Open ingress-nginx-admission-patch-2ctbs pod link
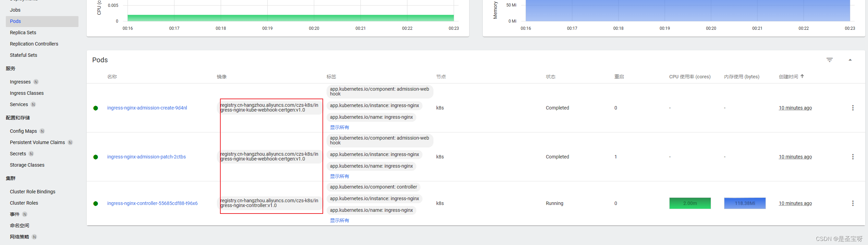The height and width of the screenshot is (245, 868). pos(146,157)
